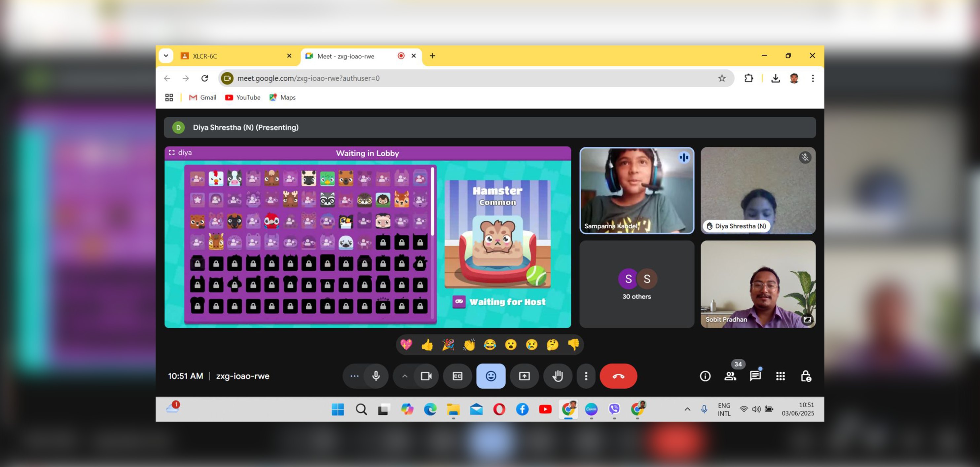Open File Explorer from the taskbar

(453, 409)
